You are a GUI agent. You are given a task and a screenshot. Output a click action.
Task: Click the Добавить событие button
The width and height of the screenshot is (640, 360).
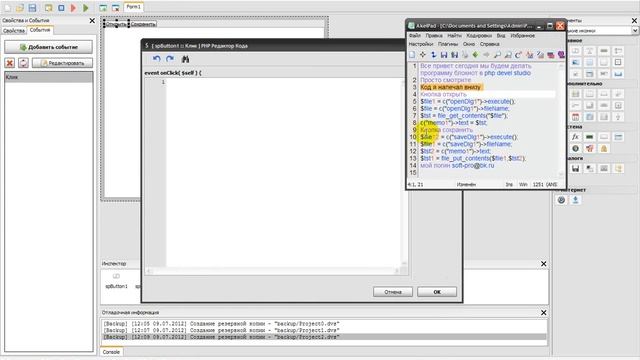tap(49, 47)
